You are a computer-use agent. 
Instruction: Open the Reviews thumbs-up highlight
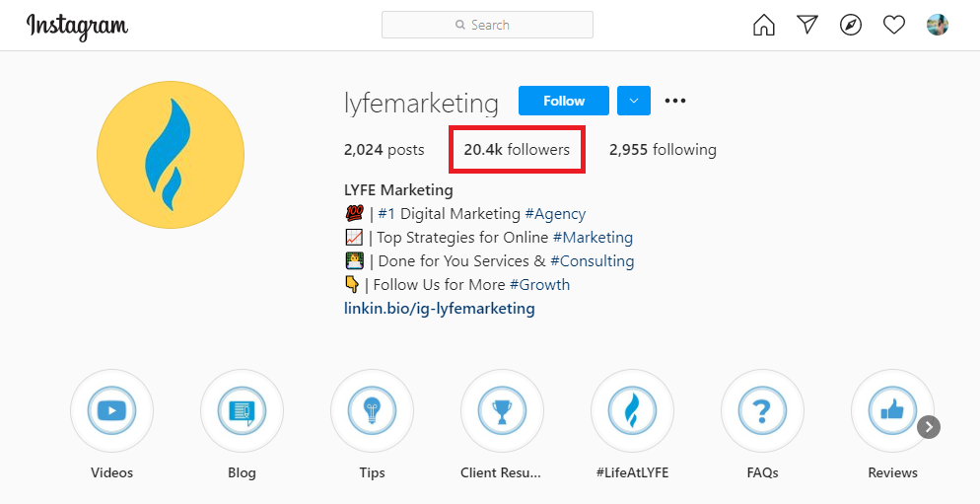892,410
